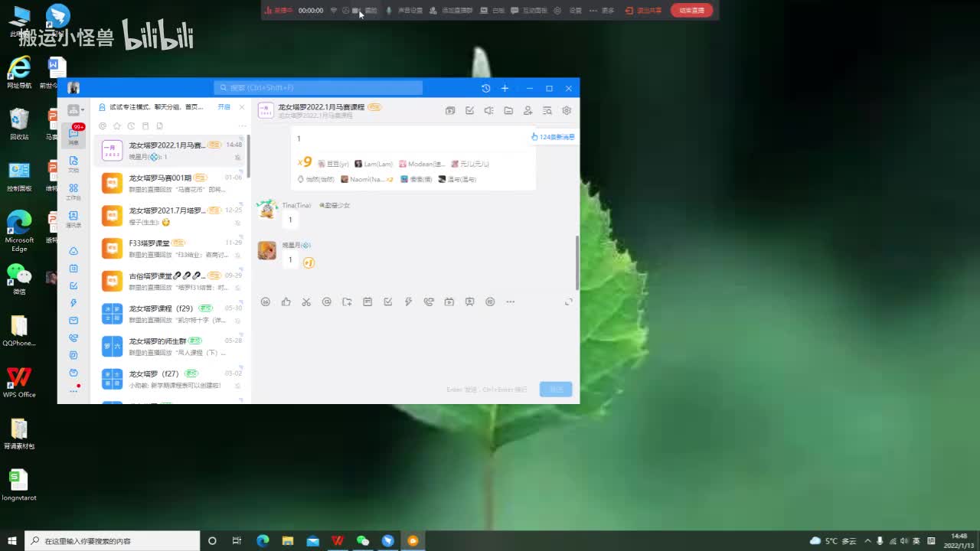Open Windows Start menu
The width and height of the screenshot is (980, 551).
pos(12,540)
